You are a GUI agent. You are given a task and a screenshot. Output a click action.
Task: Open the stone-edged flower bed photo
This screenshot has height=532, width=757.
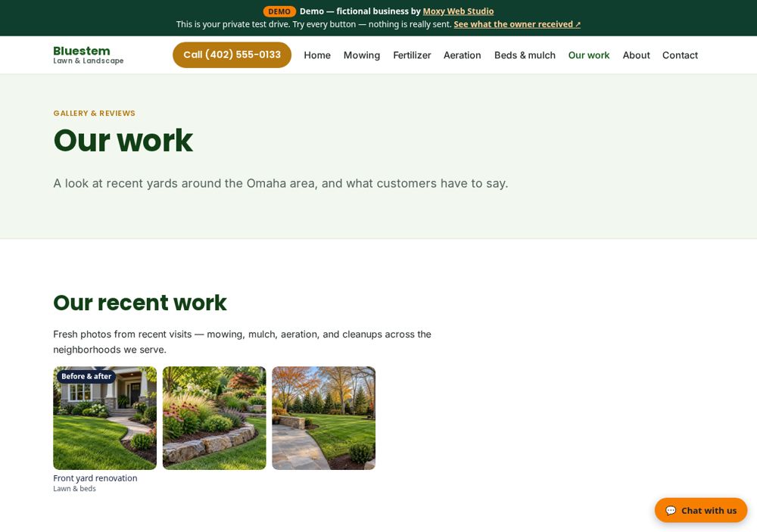(x=214, y=418)
